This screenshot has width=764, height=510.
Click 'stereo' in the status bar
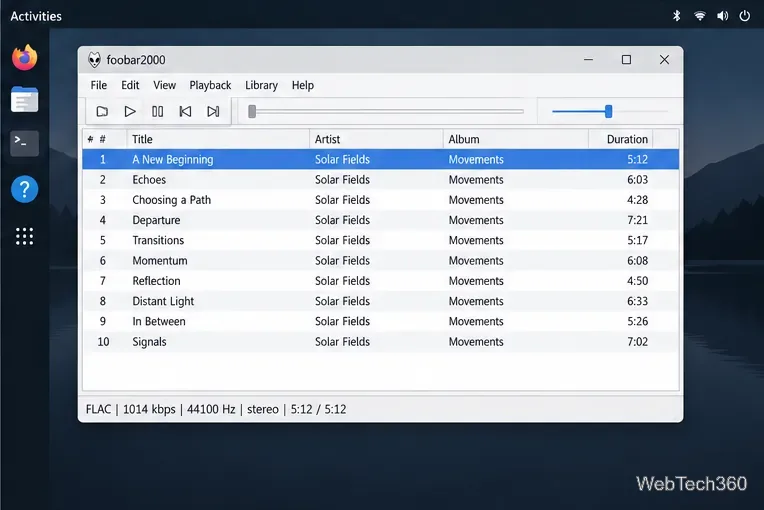coord(263,409)
